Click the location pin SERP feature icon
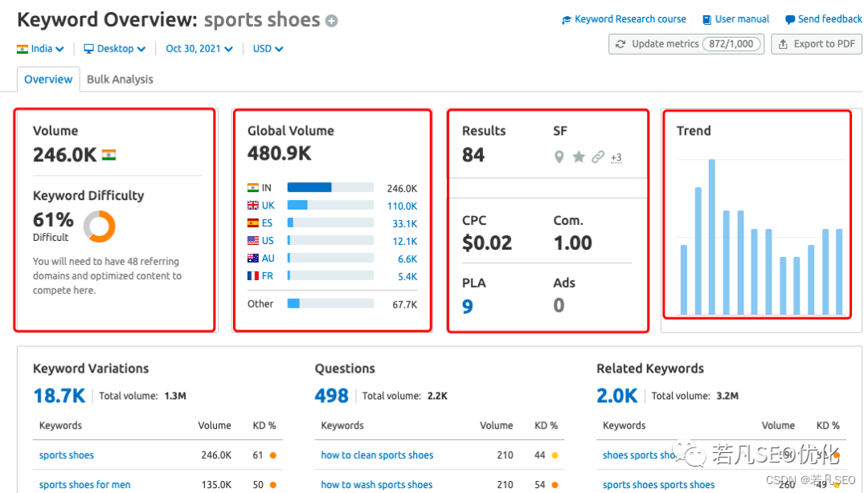 [559, 157]
